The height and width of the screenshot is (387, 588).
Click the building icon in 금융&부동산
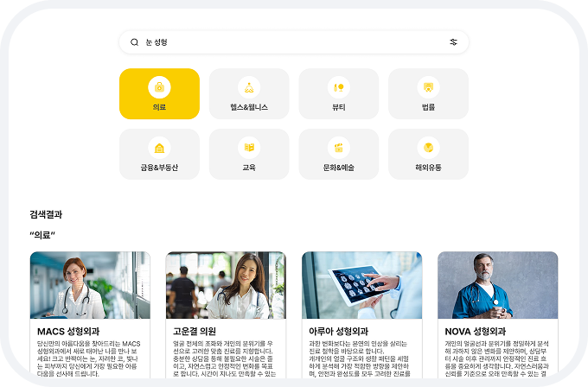point(159,148)
